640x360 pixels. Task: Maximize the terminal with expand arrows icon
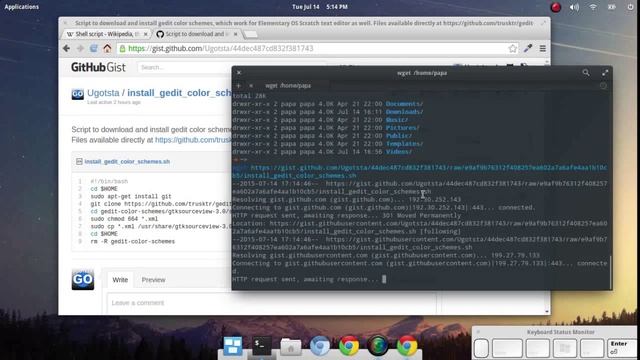[605, 73]
